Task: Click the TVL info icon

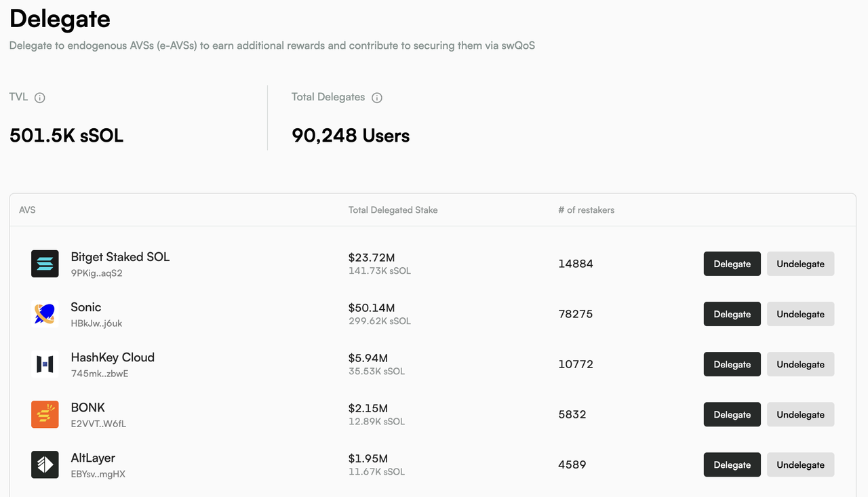Action: [40, 98]
